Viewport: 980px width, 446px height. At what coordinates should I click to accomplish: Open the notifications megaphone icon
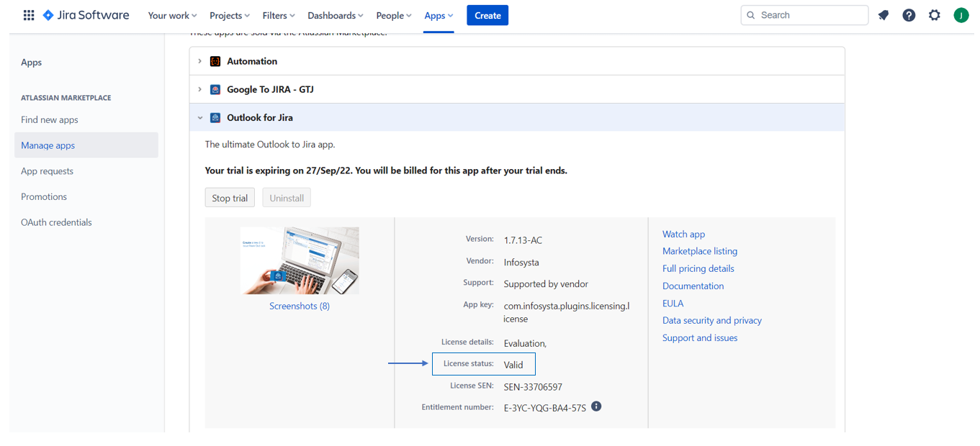[884, 15]
